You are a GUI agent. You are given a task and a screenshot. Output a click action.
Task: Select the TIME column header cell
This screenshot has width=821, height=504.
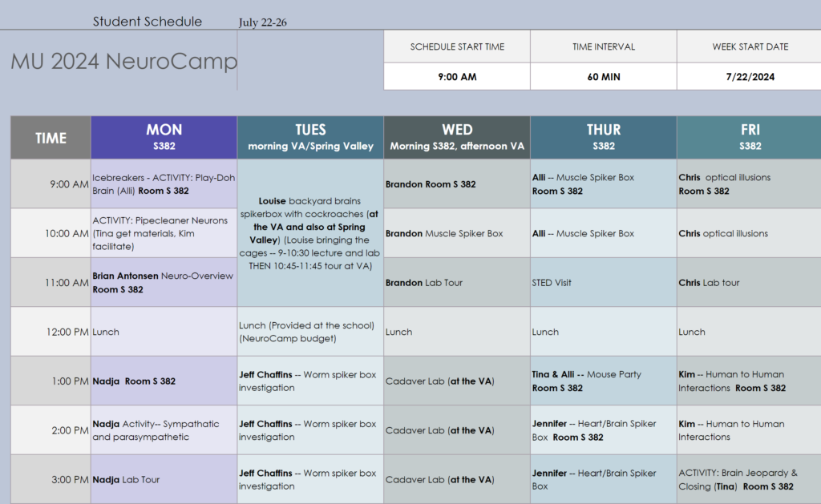[50, 136]
